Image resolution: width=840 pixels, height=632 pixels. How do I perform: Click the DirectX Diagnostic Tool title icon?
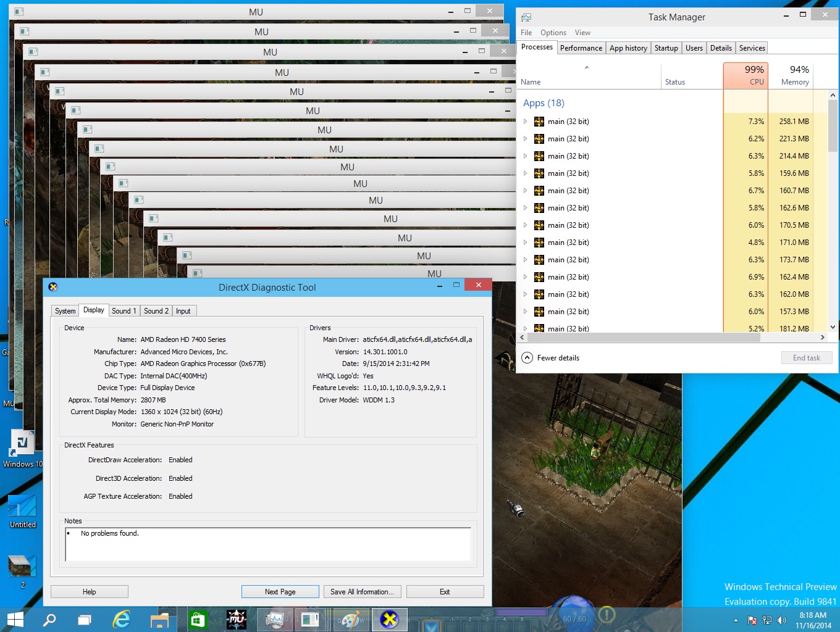(x=53, y=287)
